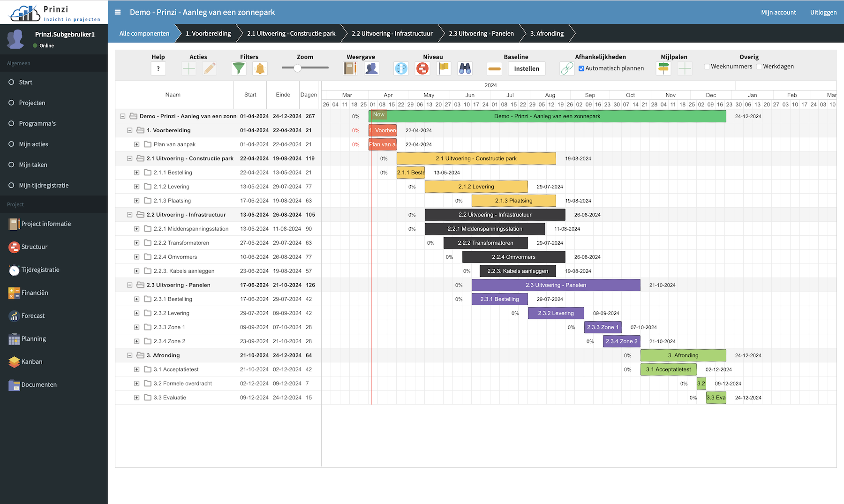This screenshot has width=844, height=504.
Task: Collapse the 2.3 Uitvoering - Panelen group
Action: (129, 285)
